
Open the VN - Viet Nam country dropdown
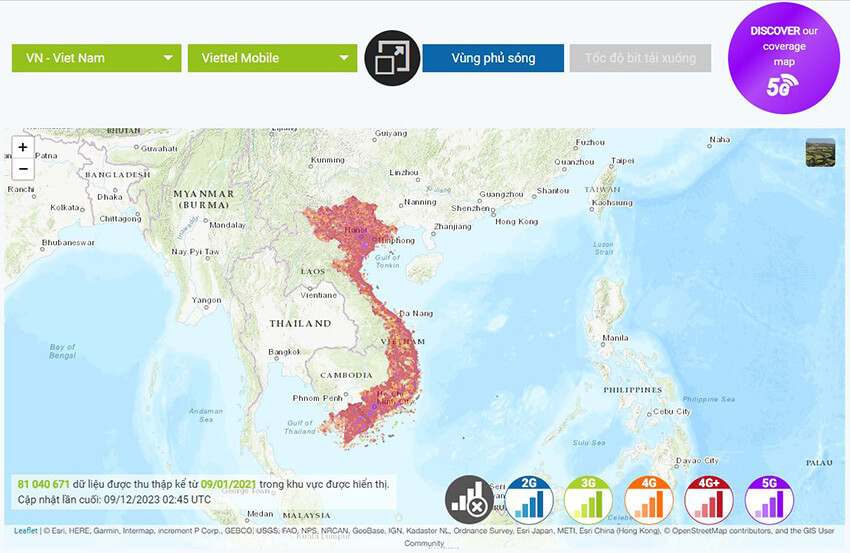[96, 58]
